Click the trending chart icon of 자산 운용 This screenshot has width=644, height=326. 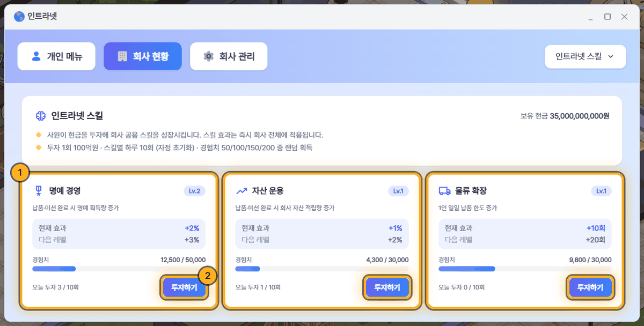[241, 191]
